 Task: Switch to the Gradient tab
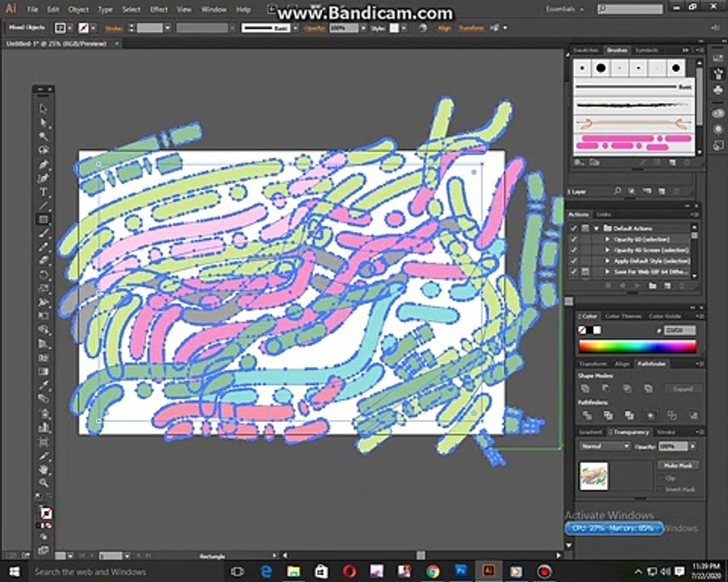(590, 432)
